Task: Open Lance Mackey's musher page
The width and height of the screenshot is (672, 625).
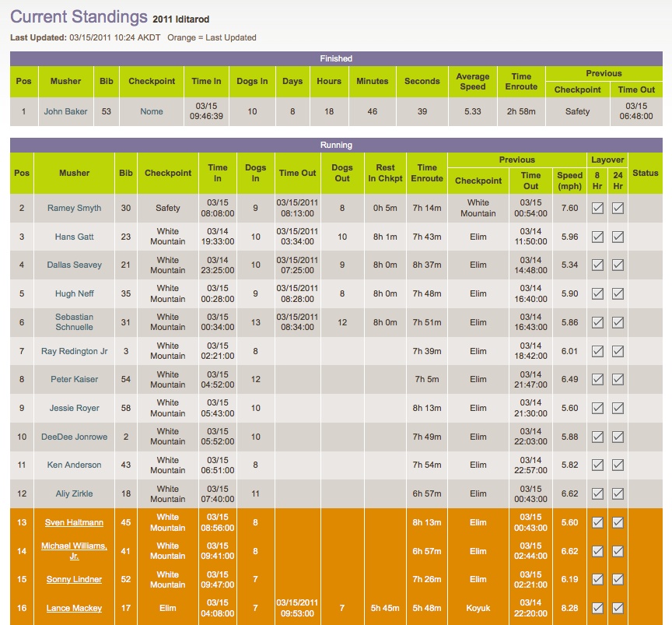Action: pyautogui.click(x=74, y=609)
